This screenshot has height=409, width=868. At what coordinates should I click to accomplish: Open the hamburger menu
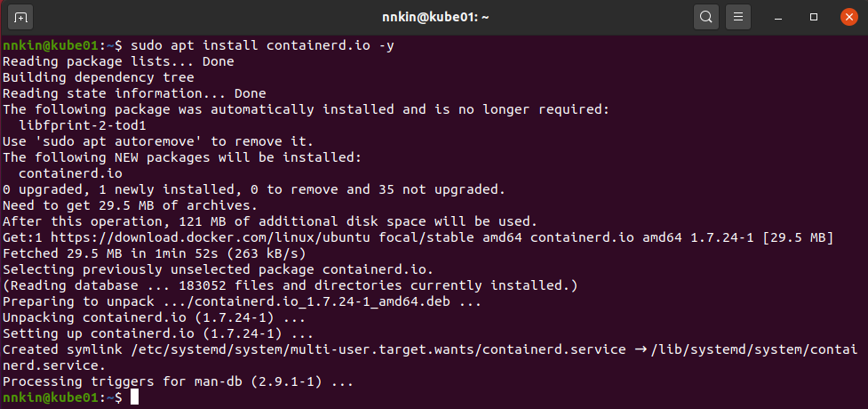738,17
